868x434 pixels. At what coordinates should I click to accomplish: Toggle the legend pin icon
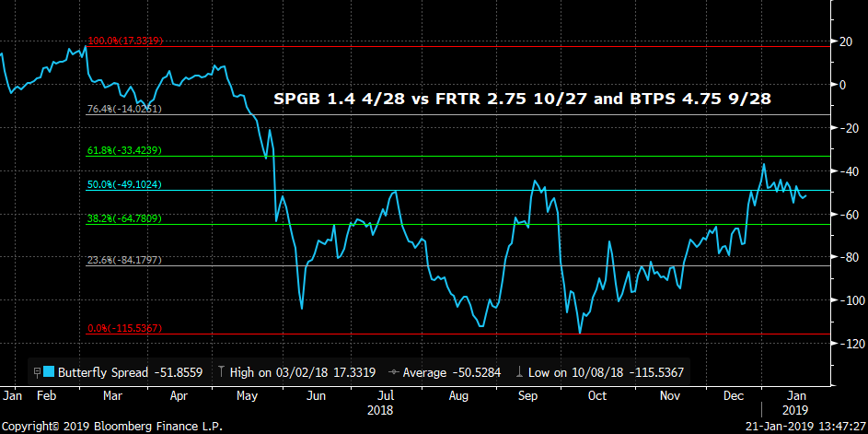38,372
